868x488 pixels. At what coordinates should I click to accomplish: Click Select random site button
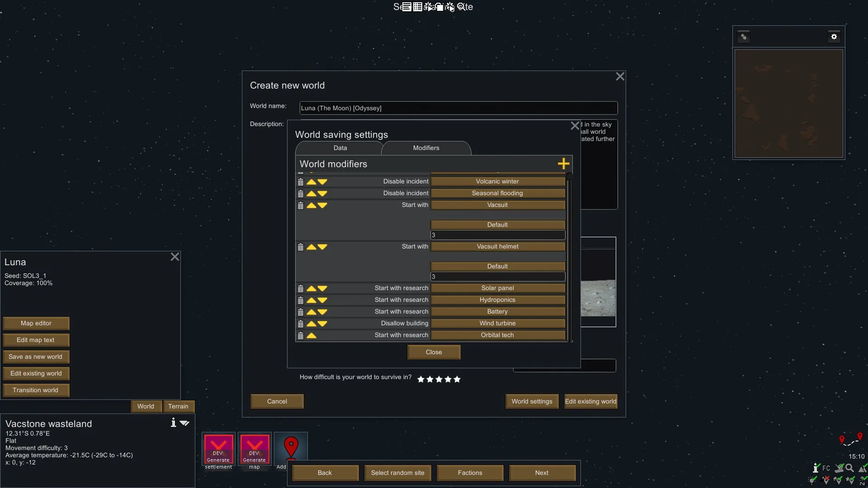pos(397,473)
